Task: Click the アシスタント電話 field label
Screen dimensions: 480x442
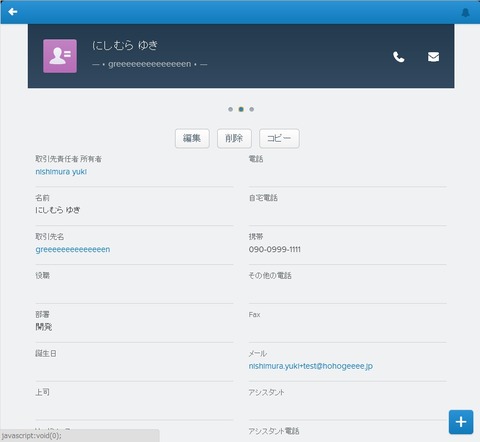Action: tap(274, 431)
